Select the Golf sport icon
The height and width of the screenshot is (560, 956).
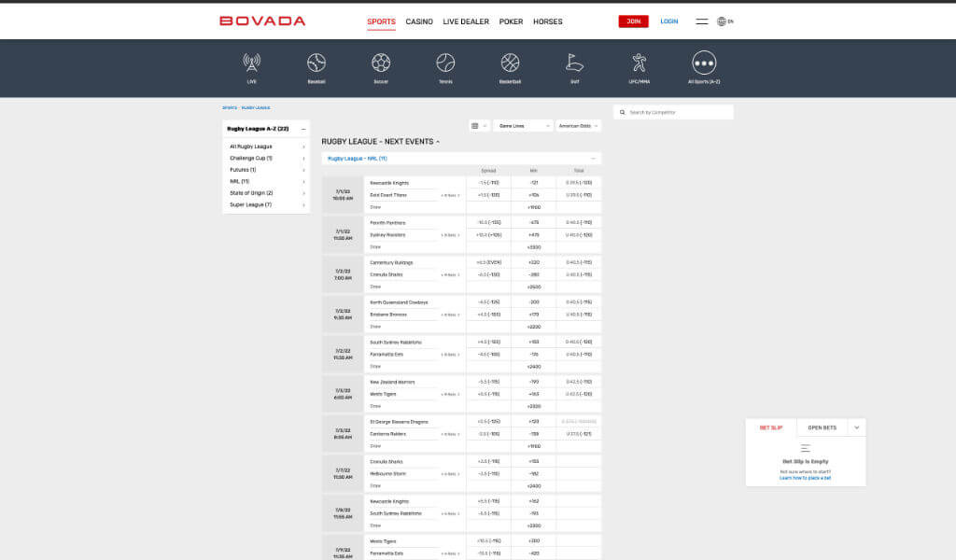(574, 63)
